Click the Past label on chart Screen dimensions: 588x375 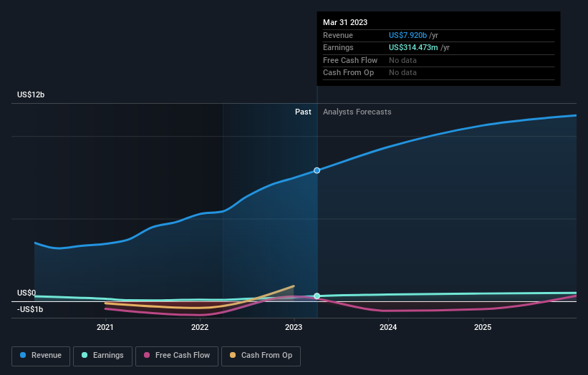click(x=303, y=112)
